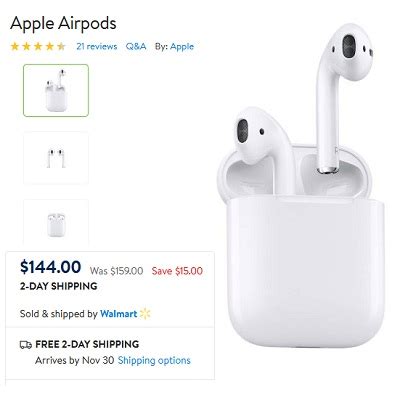The image size is (400, 400).
Task: Open Shipping options link
Action: 154,360
